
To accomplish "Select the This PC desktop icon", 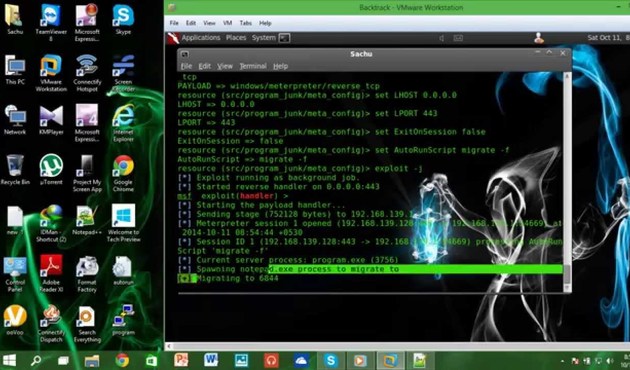I will coord(15,70).
